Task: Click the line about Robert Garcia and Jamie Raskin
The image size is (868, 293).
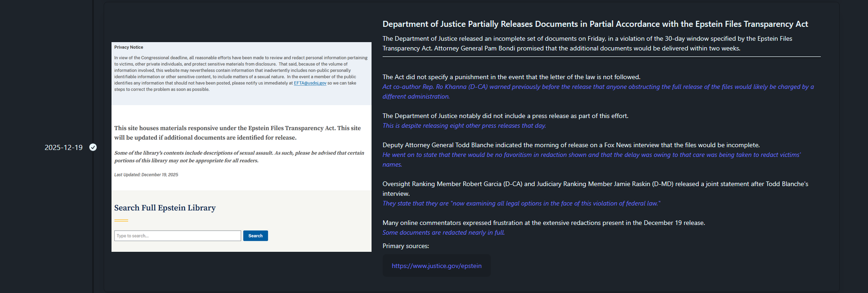Action: pyautogui.click(x=595, y=189)
